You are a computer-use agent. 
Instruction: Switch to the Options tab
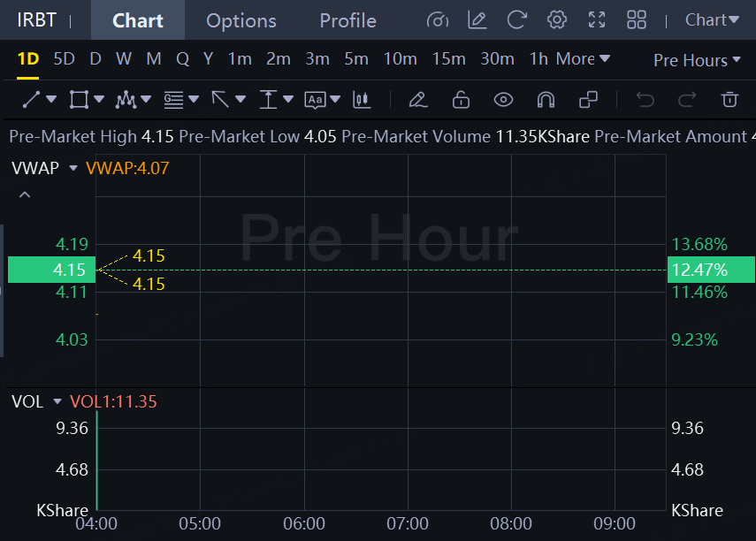pyautogui.click(x=241, y=20)
